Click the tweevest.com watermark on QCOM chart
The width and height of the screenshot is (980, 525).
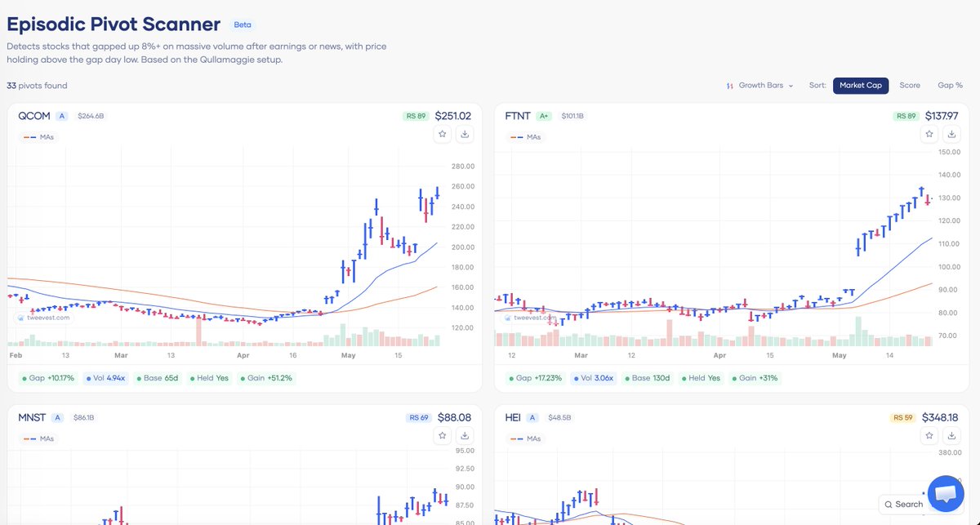point(43,318)
